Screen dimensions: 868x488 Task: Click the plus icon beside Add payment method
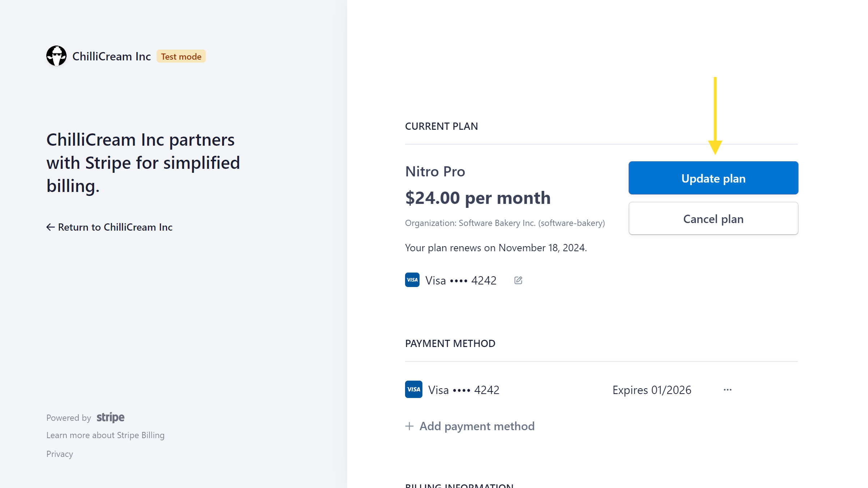click(409, 426)
